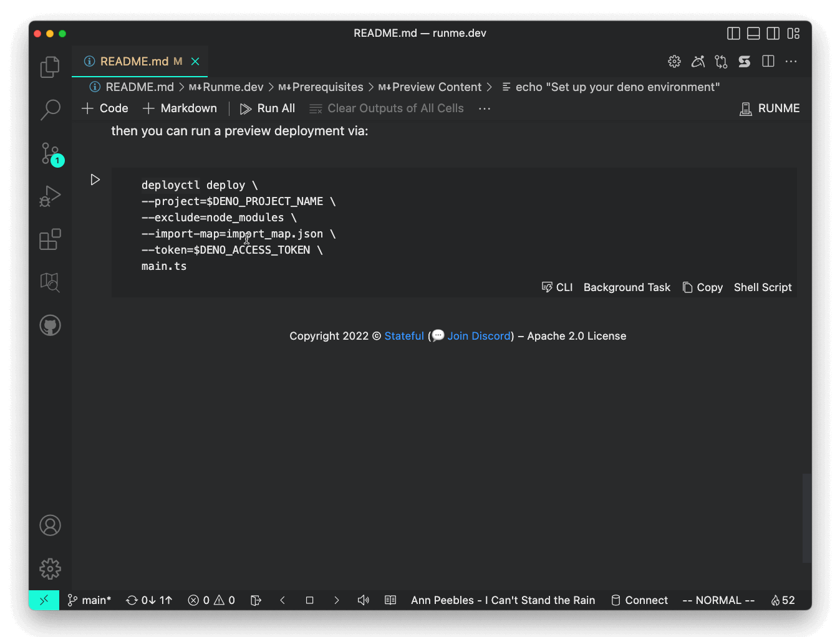Open split editor layout icon in editor toolbar
This screenshot has width=840, height=637.
(768, 62)
